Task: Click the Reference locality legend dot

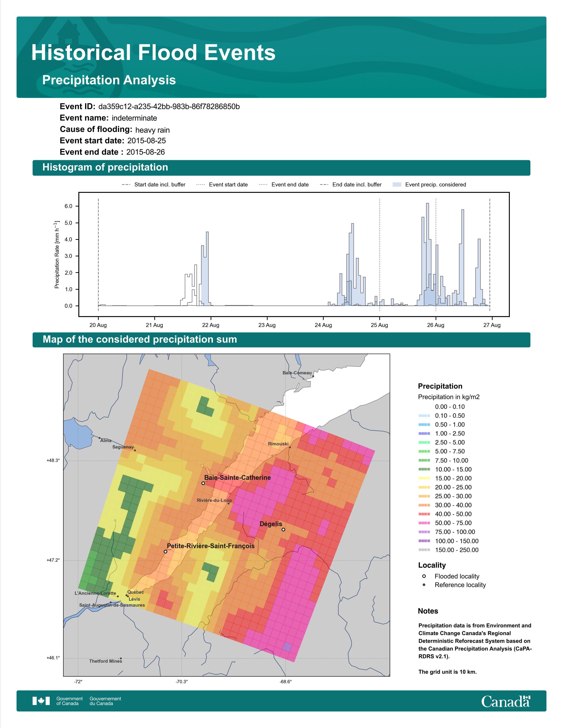Action: pyautogui.click(x=424, y=585)
